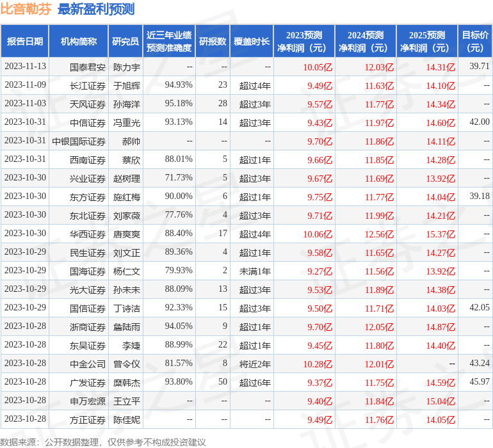The height and width of the screenshot is (448, 493).
Task: Select the 2023预测净利润 column header
Action: click(304, 41)
